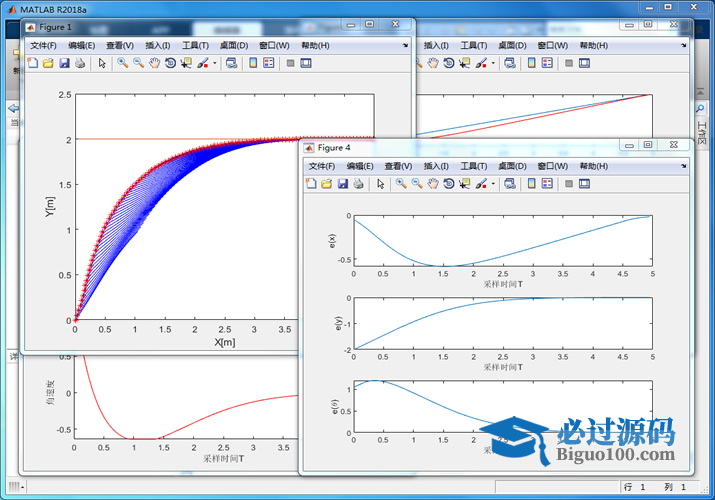Open 查看(V) menu in Figure 4
This screenshot has width=715, height=500.
click(x=399, y=166)
